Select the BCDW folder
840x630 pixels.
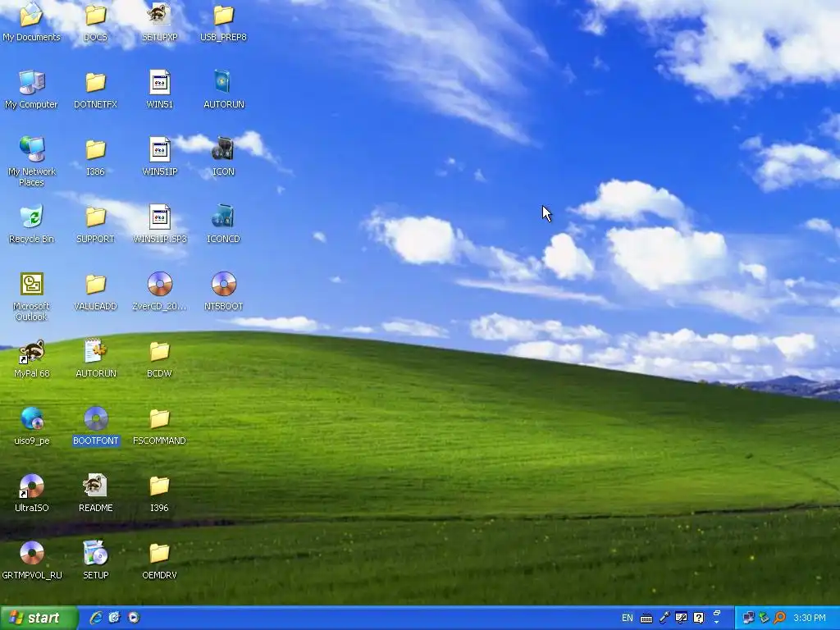159,358
